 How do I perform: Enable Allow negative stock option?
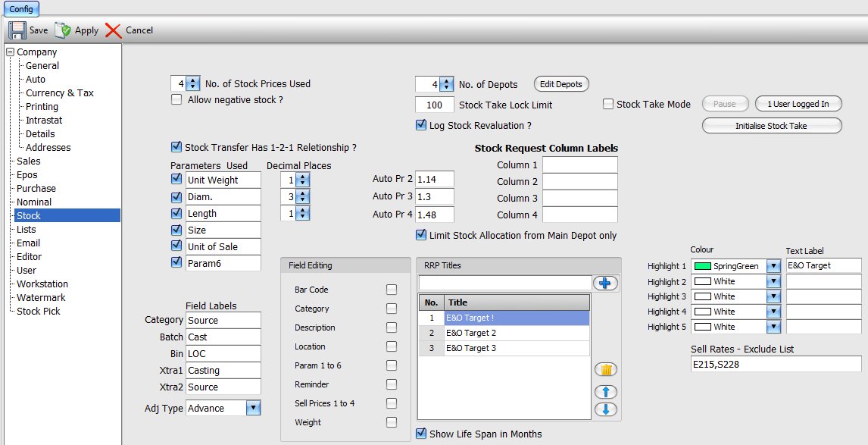[x=176, y=99]
